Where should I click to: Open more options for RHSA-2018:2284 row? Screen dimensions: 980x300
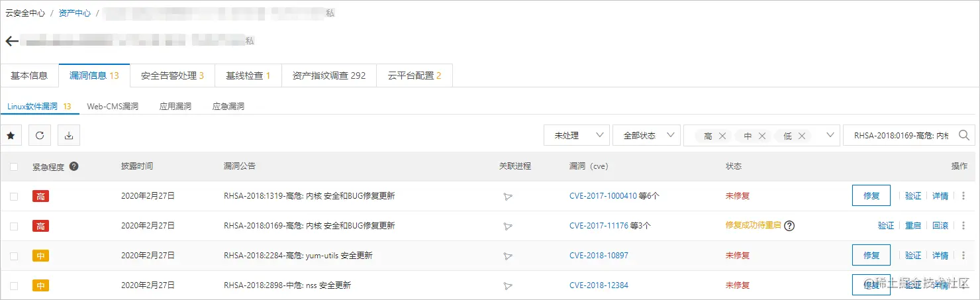click(x=963, y=256)
